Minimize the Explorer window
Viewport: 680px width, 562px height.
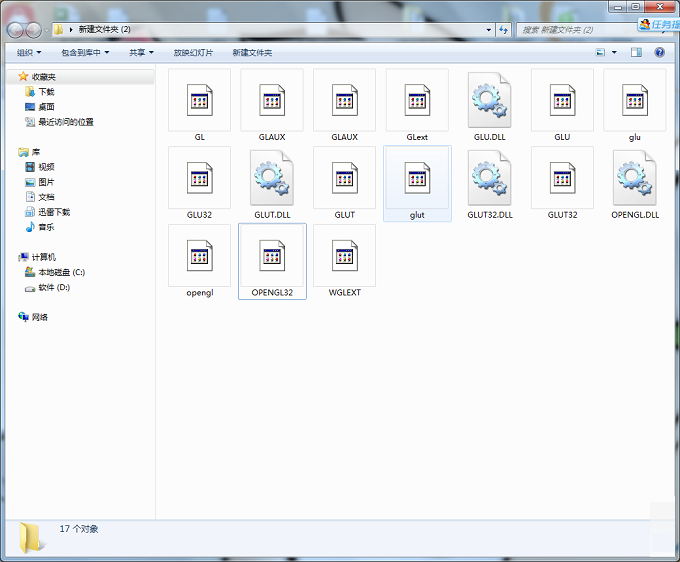(618, 7)
